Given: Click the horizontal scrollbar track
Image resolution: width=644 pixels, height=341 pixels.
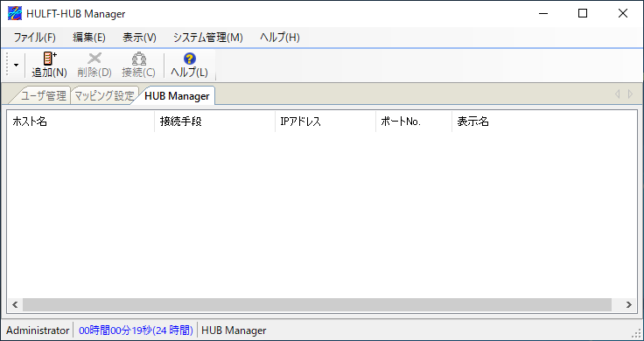Looking at the screenshot, I should coord(317,304).
